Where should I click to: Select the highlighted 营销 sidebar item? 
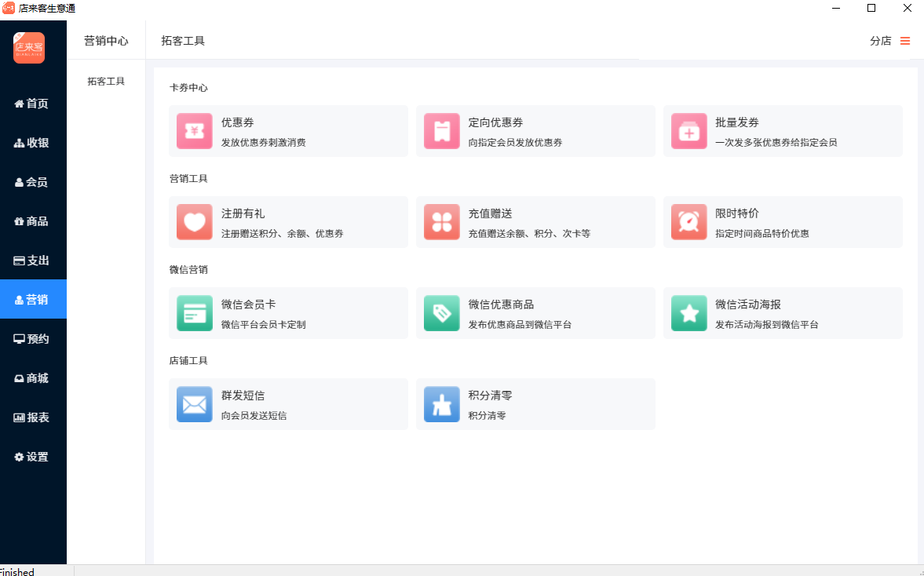point(33,299)
